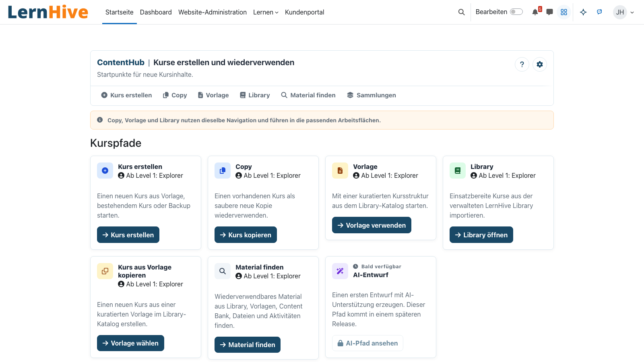Image resolution: width=644 pixels, height=362 pixels.
Task: Click the Copy card icon
Action: 223,171
